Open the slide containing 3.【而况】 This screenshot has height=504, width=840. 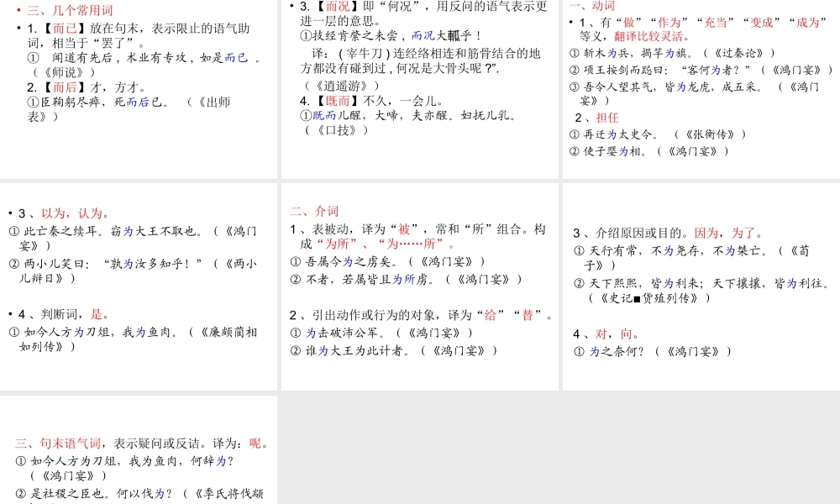tap(419, 89)
